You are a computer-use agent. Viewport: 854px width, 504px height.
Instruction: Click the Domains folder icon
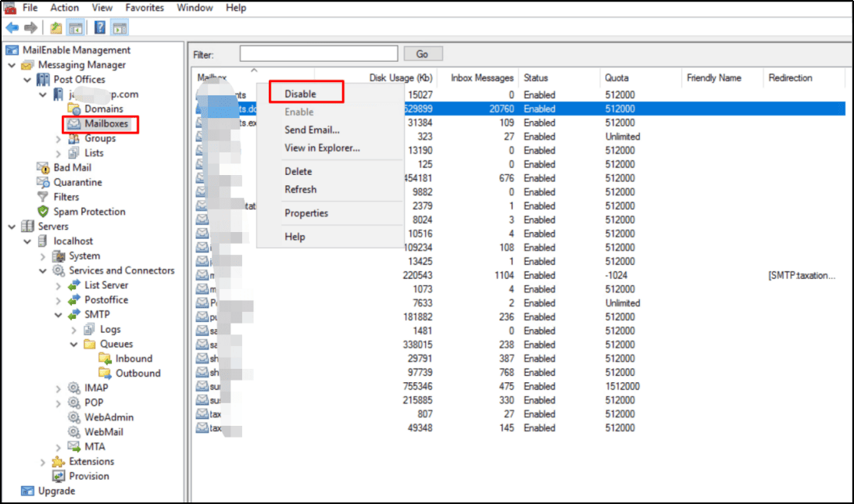point(74,109)
